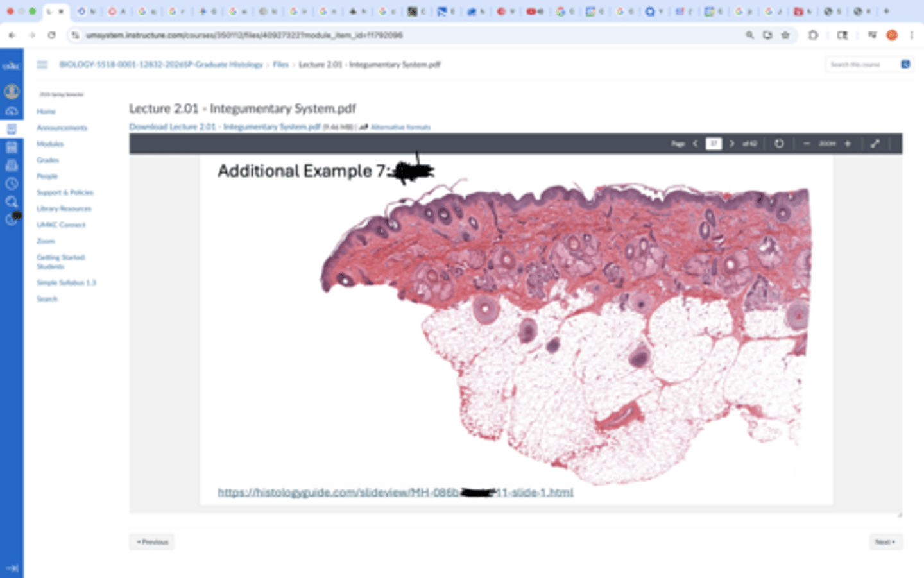Open Announcements in course navigation
Screen dimensions: 924x578
tap(62, 128)
